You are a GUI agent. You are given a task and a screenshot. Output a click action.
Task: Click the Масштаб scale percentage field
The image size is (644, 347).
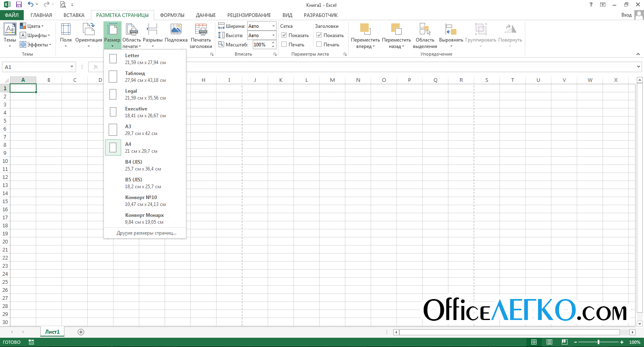(261, 45)
